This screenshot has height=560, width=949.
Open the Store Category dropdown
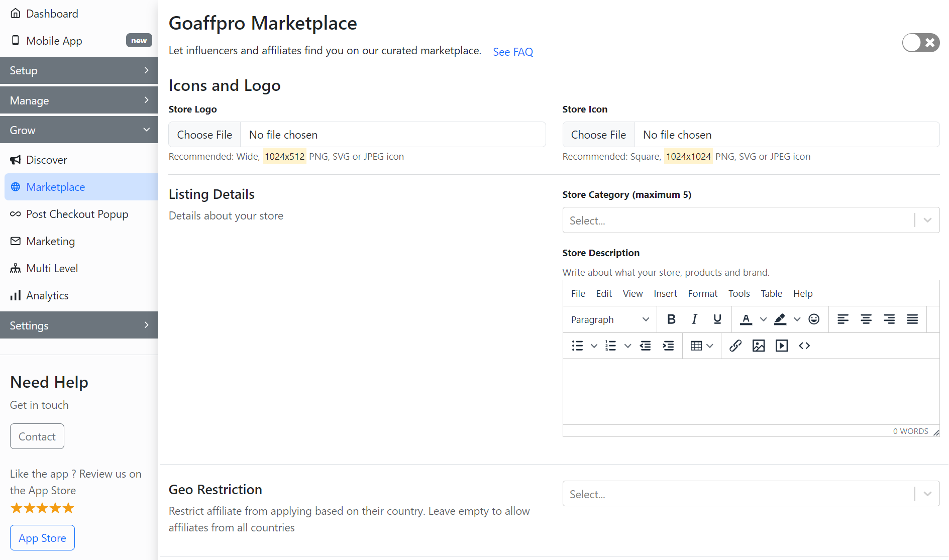751,220
